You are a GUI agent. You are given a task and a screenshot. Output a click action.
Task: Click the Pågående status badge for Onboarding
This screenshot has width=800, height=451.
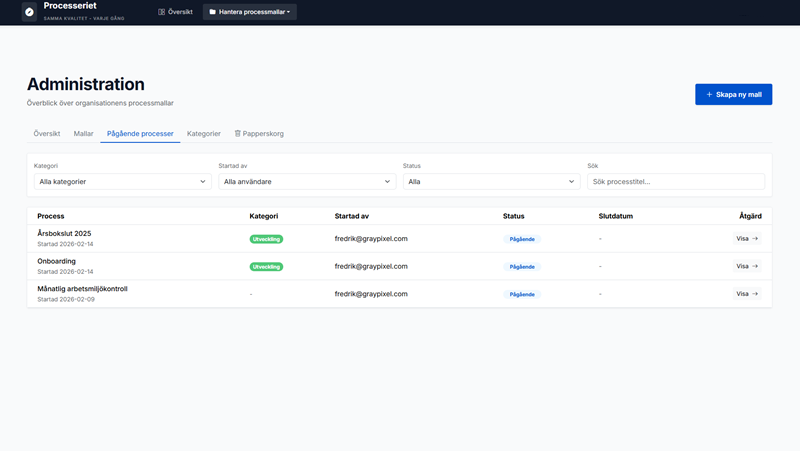point(522,267)
